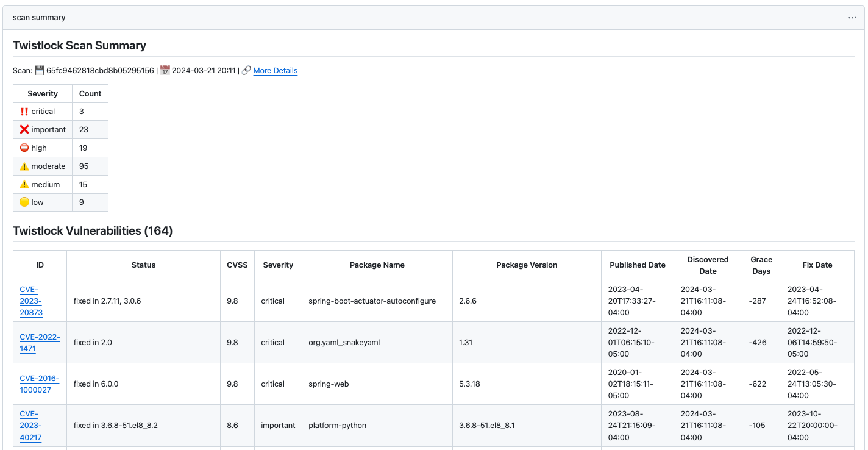Click the critical severity double-exclamation icon
Viewport: 868px width, 450px height.
[24, 111]
